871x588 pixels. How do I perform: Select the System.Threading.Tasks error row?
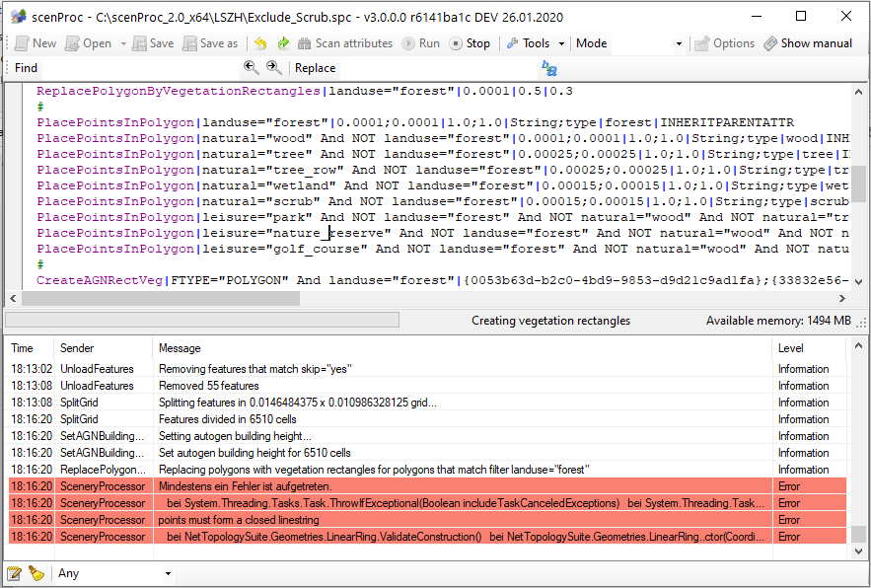[428, 503]
